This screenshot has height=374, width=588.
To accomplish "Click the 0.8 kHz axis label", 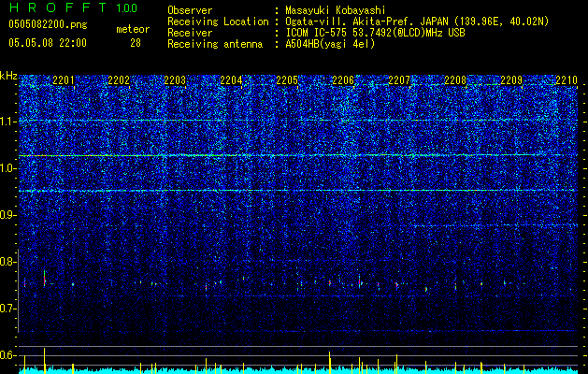I will click(7, 262).
